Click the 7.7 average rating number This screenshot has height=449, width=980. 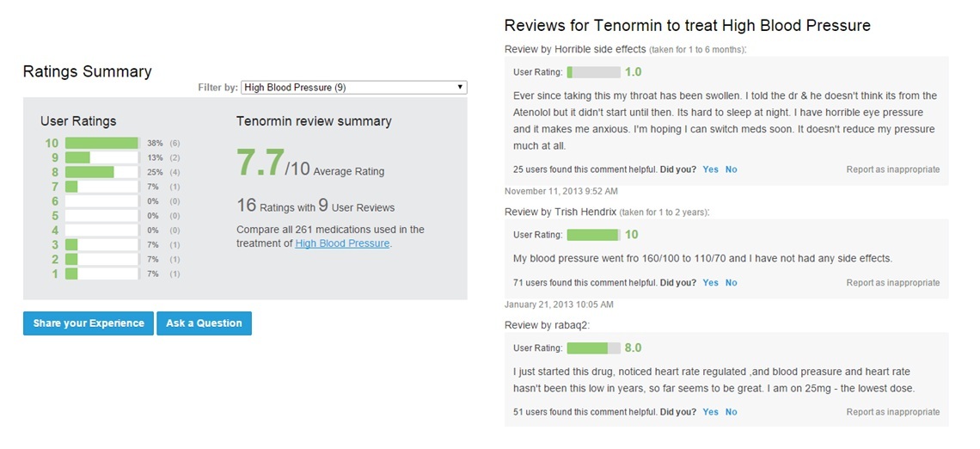pos(260,163)
